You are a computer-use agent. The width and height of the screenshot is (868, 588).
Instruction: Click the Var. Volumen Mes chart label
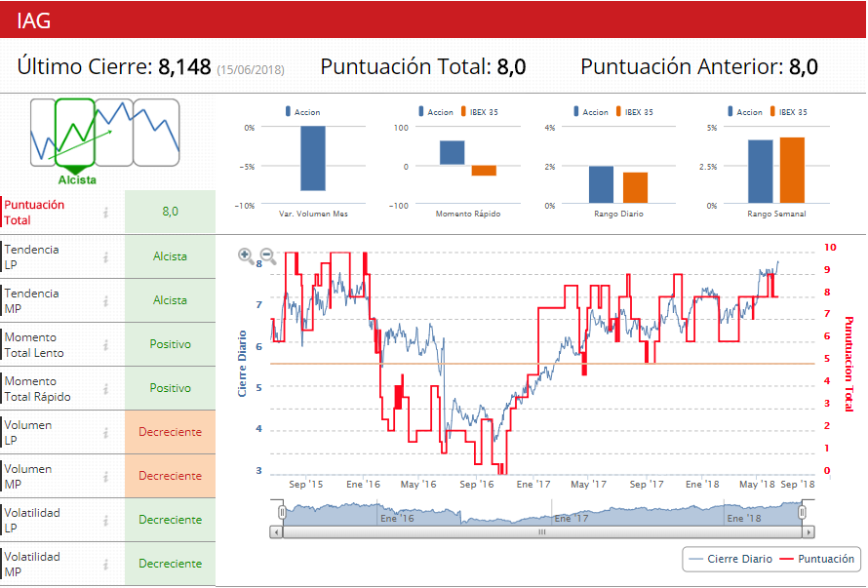click(x=313, y=214)
